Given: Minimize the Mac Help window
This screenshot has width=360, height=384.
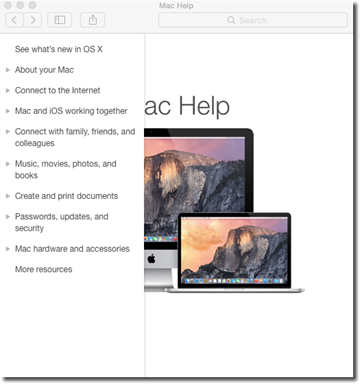Looking at the screenshot, I should 20,5.
